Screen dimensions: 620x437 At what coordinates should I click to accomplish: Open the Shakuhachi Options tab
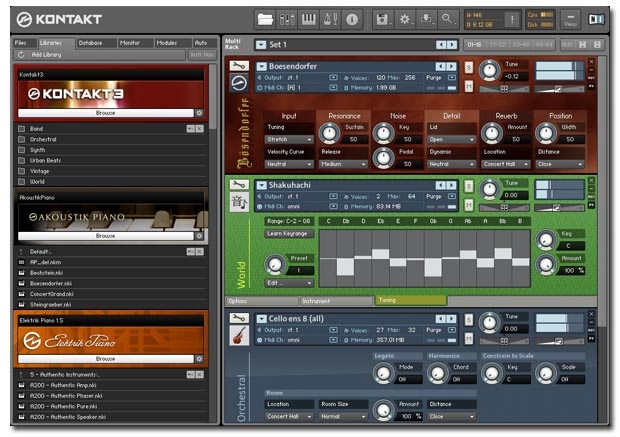coord(262,301)
